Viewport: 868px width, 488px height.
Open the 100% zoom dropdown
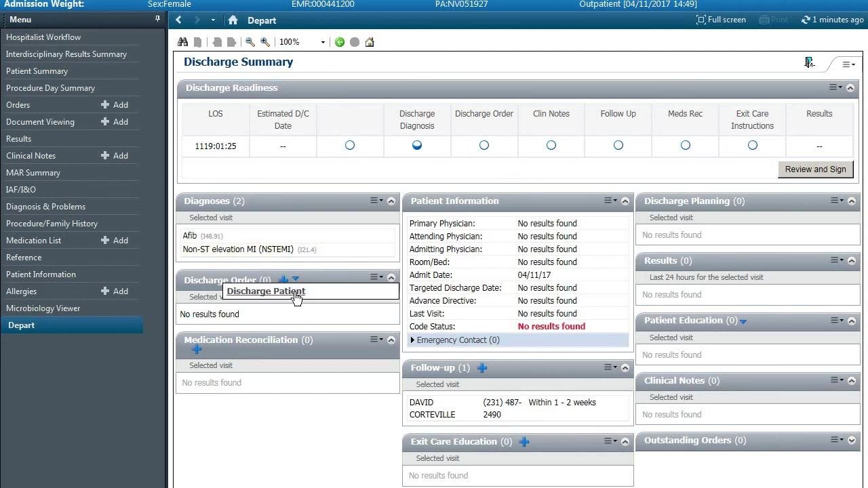tap(323, 42)
